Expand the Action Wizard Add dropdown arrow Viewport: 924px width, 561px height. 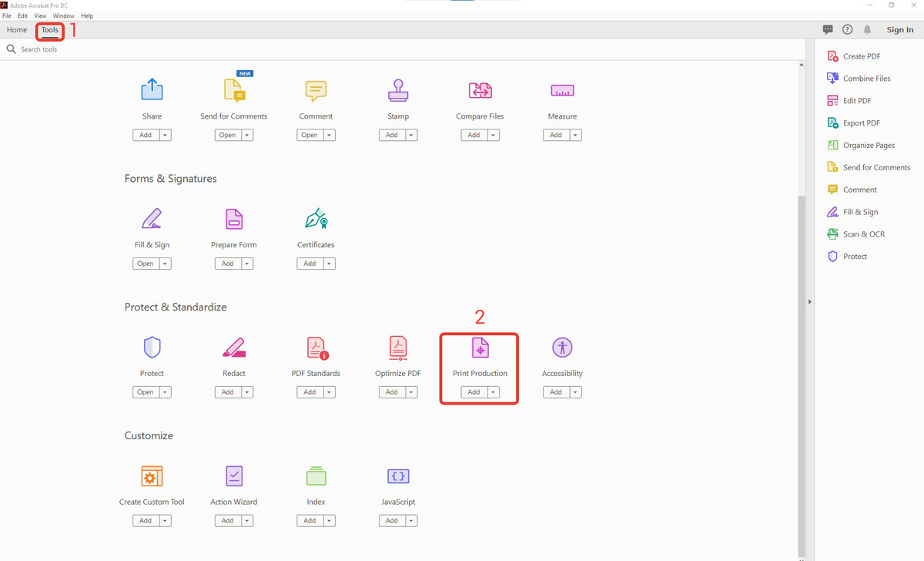(x=247, y=520)
